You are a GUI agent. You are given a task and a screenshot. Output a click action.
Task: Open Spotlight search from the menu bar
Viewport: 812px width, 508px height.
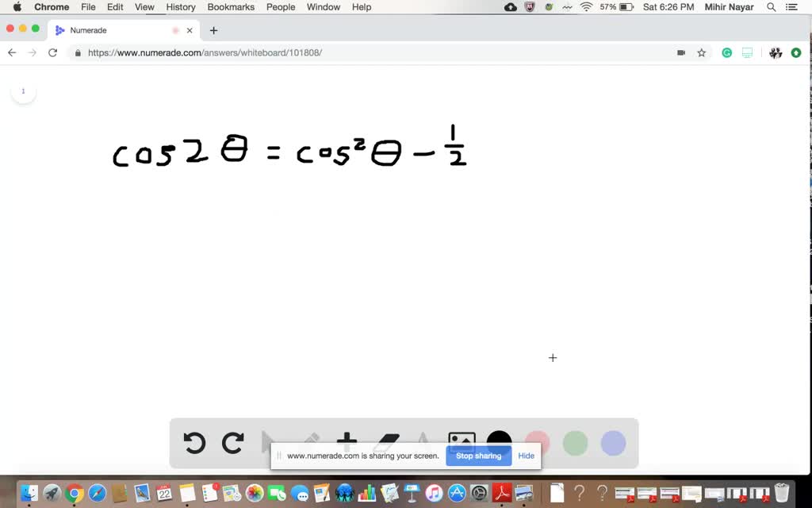tap(770, 7)
